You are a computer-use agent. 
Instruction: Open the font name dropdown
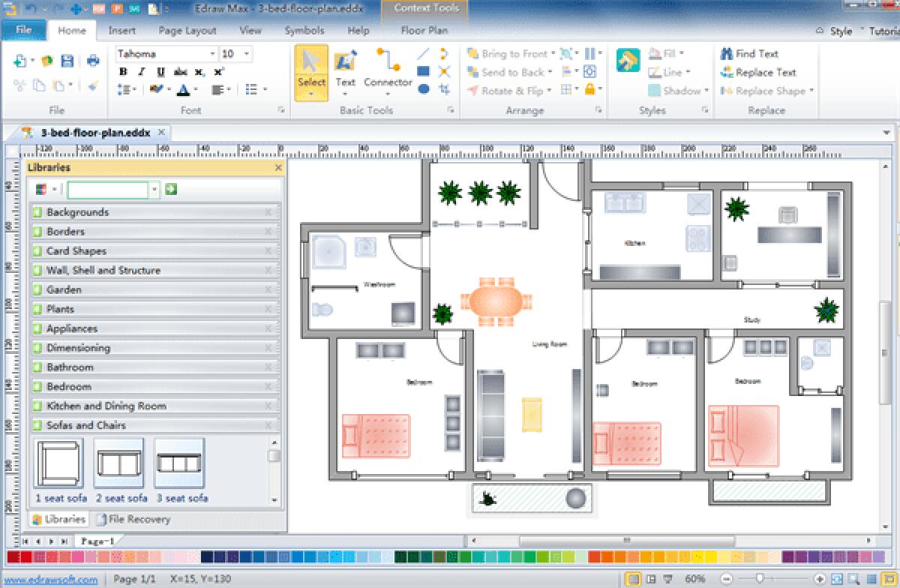[x=214, y=54]
